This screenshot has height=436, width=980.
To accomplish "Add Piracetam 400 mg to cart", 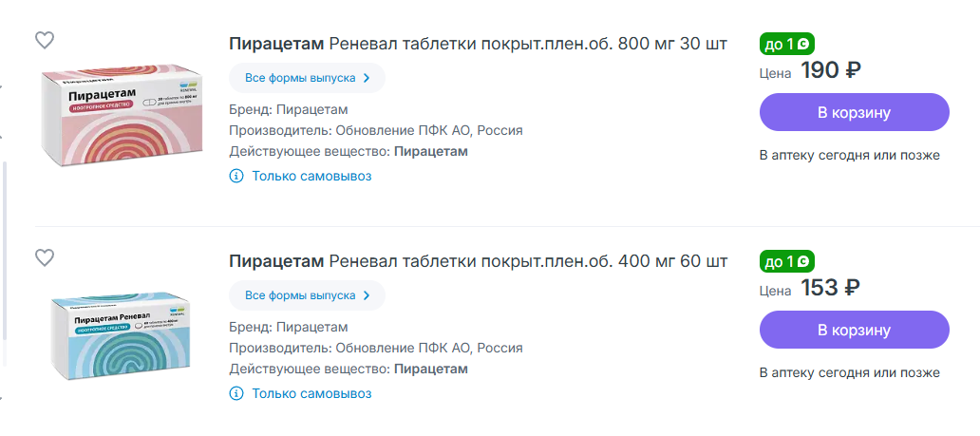I will tap(854, 330).
